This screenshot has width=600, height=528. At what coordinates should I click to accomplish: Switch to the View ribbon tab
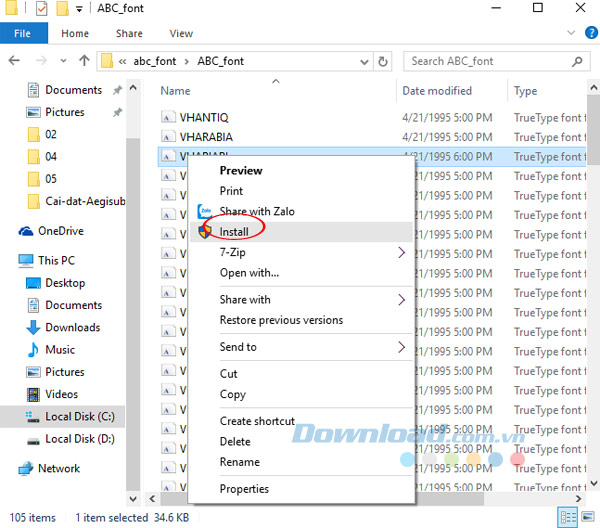point(181,34)
